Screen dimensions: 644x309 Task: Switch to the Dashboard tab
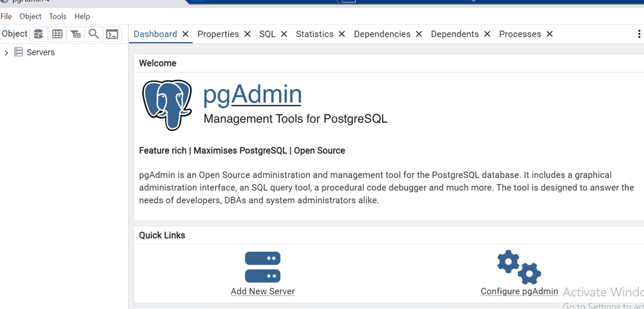pos(155,34)
